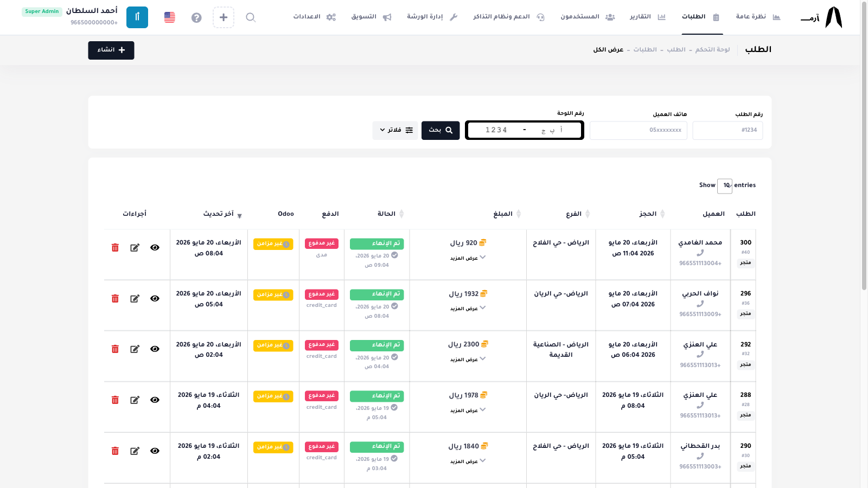Sort table by آخر تحديث column
This screenshot has height=488, width=868.
coord(222,214)
